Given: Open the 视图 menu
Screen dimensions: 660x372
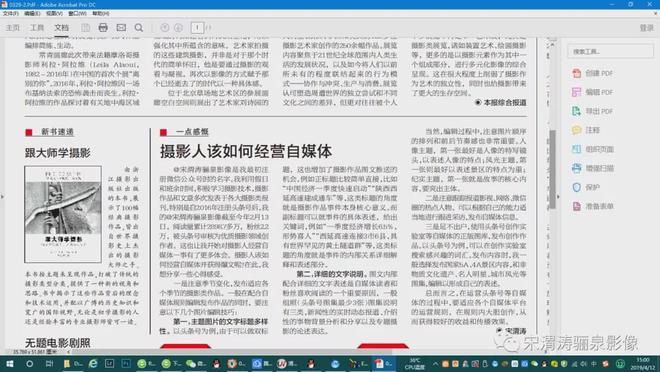Looking at the screenshot, I should (54, 13).
